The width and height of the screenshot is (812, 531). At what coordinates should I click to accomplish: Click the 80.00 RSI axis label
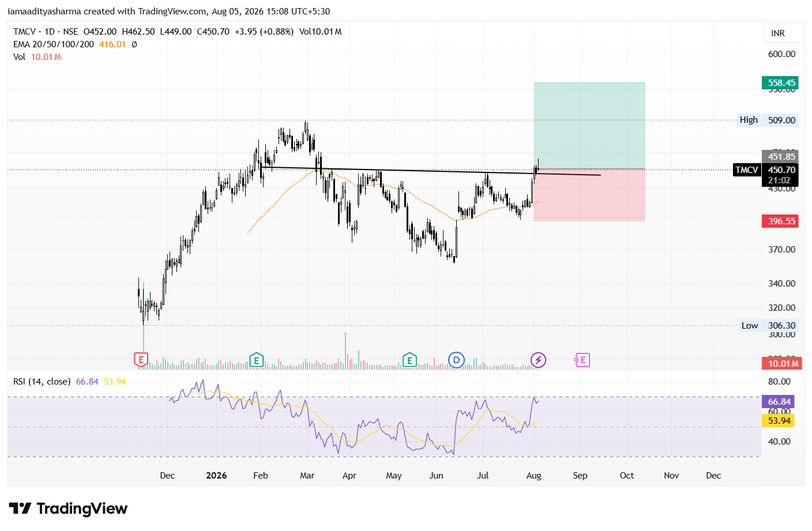click(779, 382)
